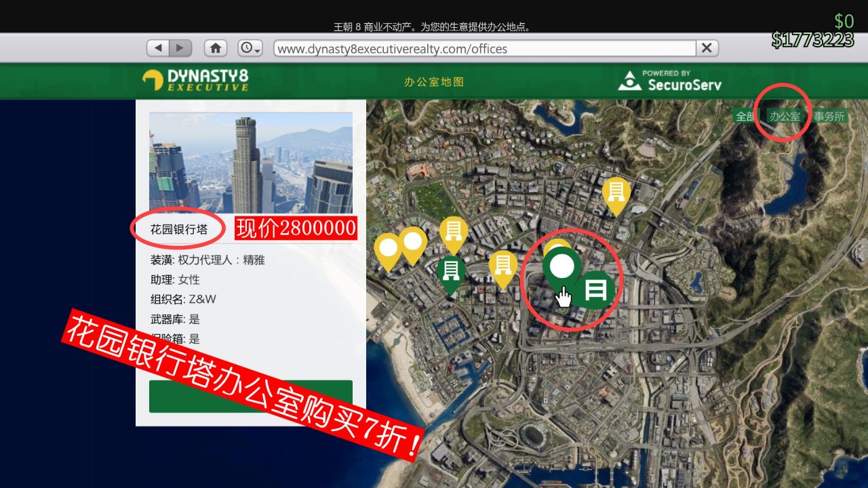Click the skyscraper photo thumbnail
The height and width of the screenshot is (488, 868).
tap(251, 163)
